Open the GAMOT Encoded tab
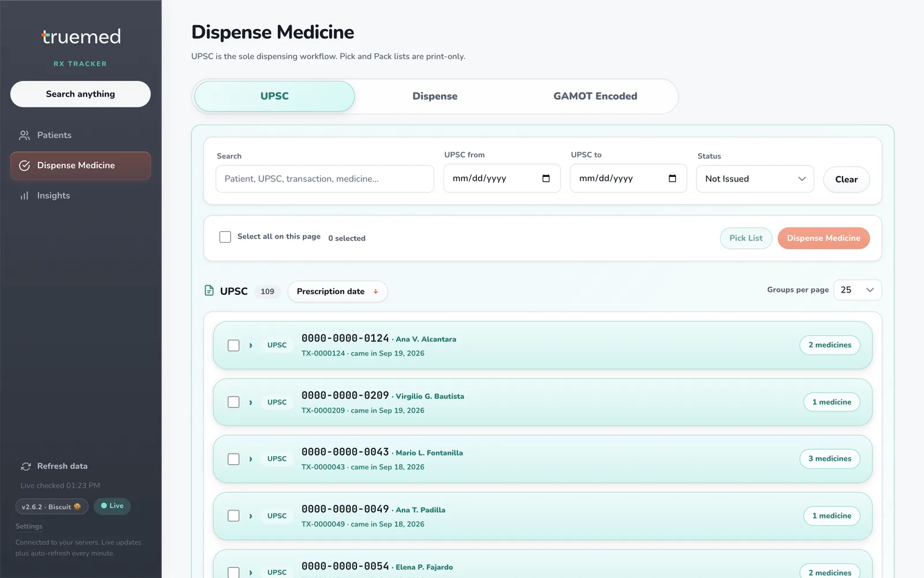Screen dimensions: 924x578 click(595, 96)
